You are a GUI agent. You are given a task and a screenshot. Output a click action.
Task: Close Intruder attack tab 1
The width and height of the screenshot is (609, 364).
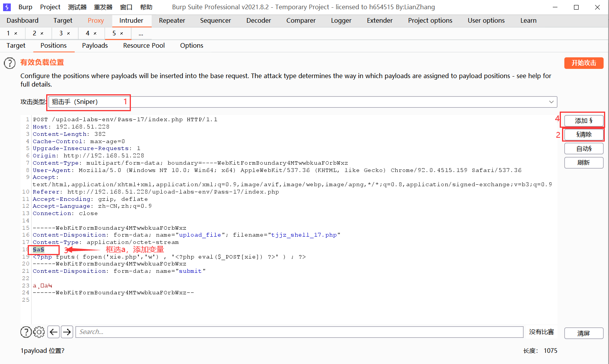16,33
